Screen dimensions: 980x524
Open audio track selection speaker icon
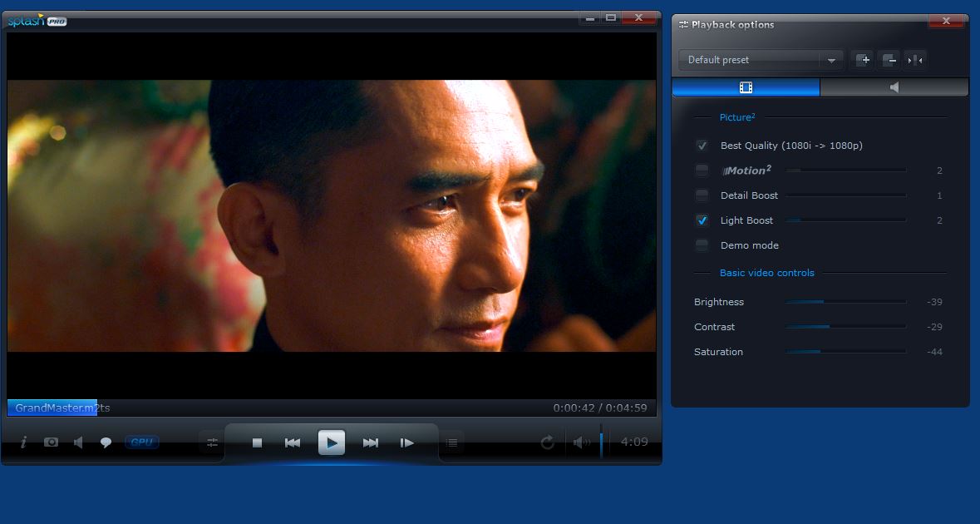78,442
